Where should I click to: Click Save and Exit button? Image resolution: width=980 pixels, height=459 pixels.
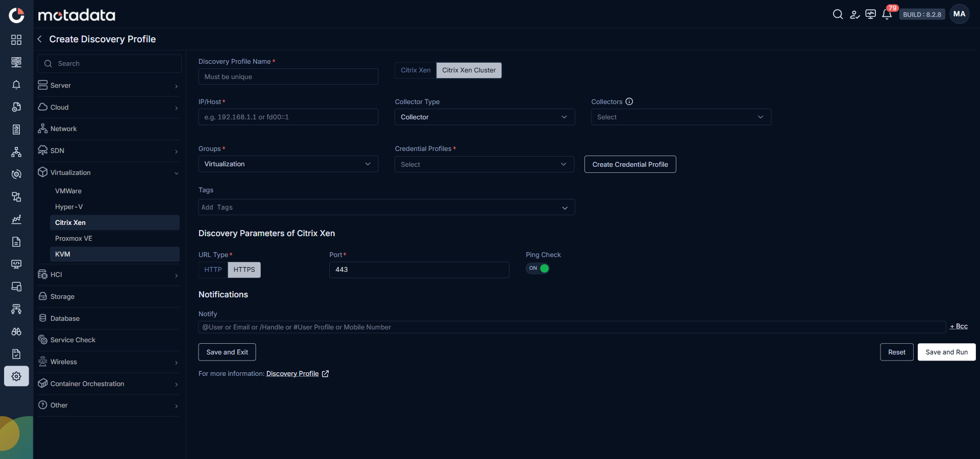point(227,352)
